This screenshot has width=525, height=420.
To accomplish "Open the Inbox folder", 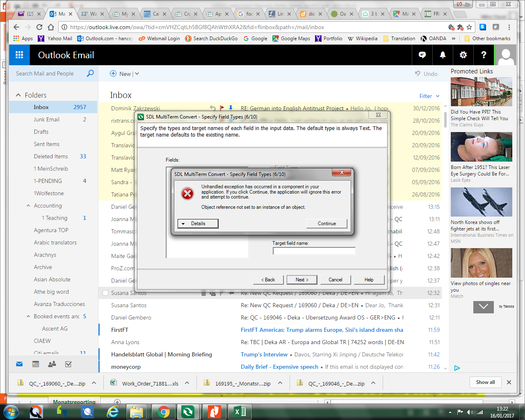I will pyautogui.click(x=53, y=107).
